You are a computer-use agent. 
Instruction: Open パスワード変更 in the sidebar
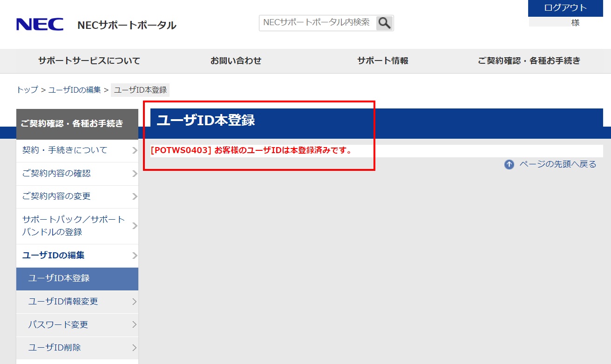point(77,325)
